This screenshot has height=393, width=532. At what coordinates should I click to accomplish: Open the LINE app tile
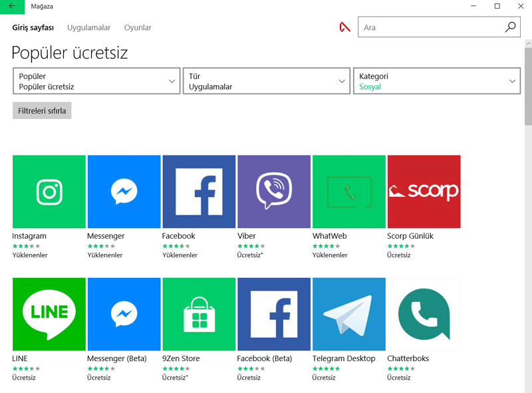click(x=49, y=315)
